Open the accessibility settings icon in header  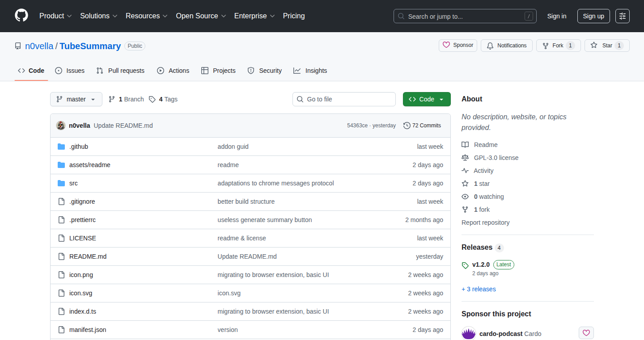(x=623, y=16)
